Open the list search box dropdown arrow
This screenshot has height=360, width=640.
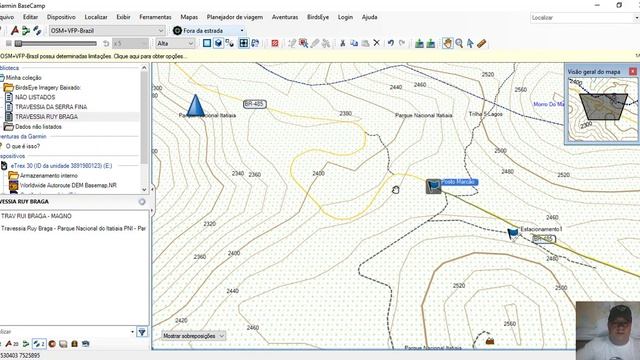click(132, 332)
